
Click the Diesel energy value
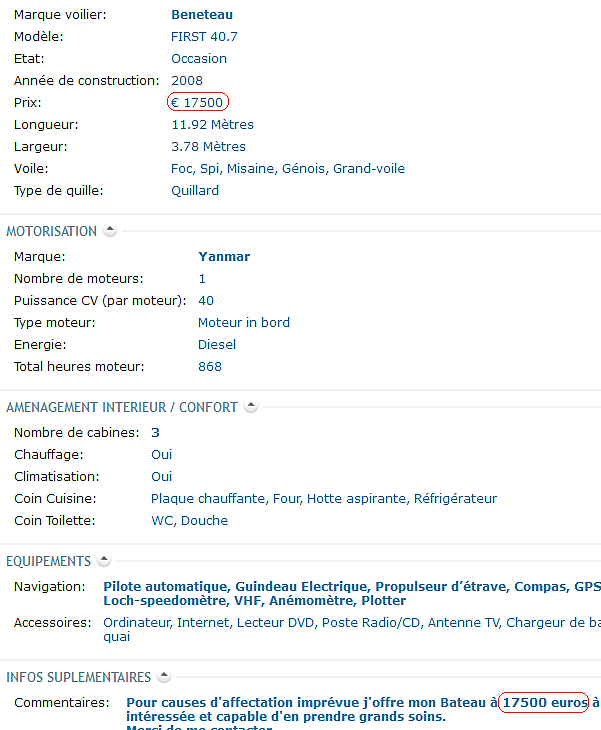(x=217, y=345)
